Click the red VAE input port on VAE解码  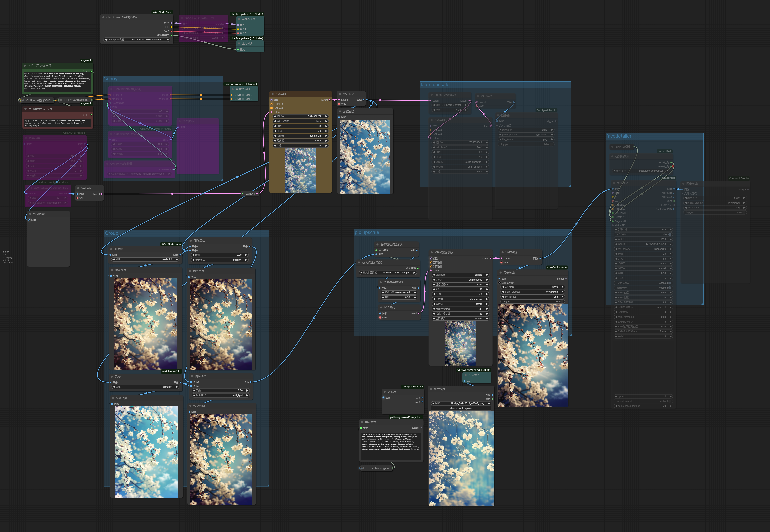pos(339,104)
